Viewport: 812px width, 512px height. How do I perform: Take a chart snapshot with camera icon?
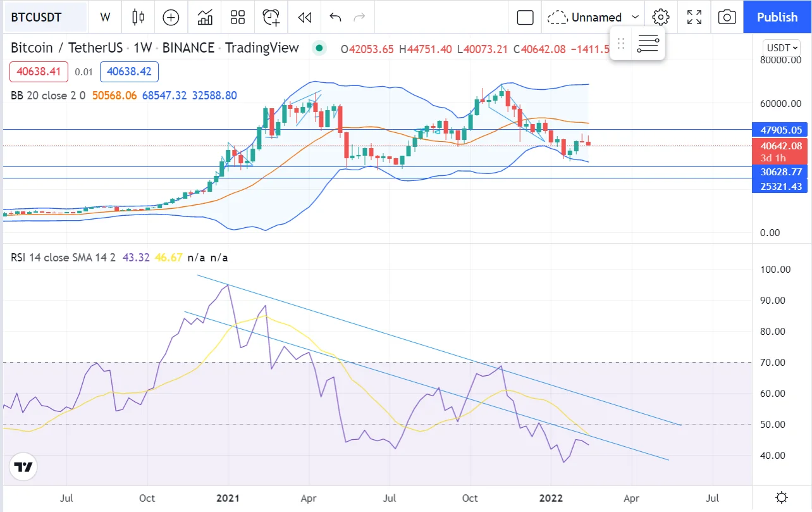tap(727, 17)
